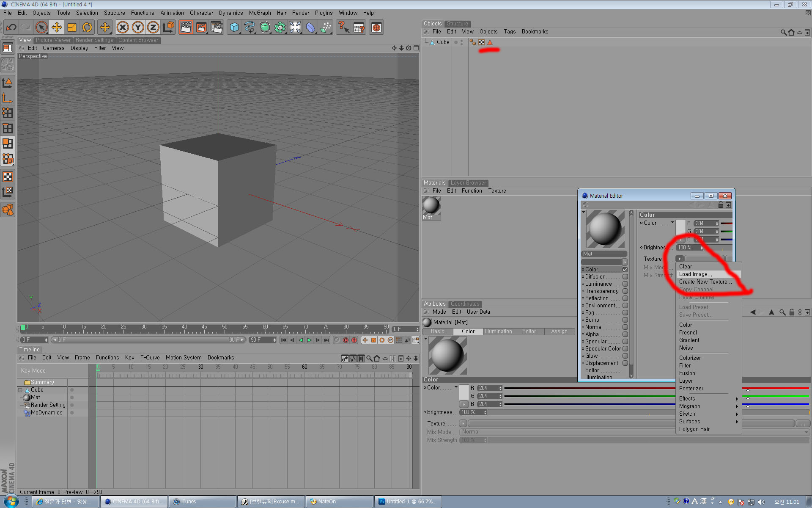Open color mode dropdown beside Color in Attributes
The width and height of the screenshot is (812, 508).
tap(456, 387)
